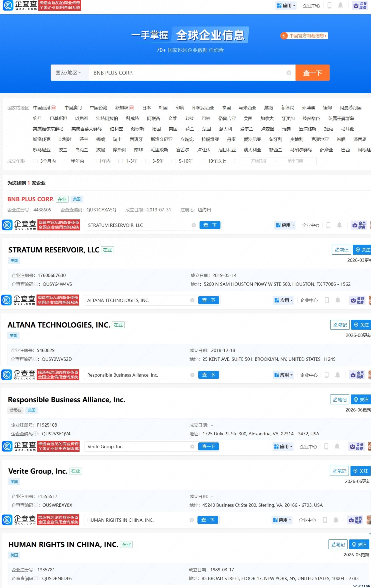The image size is (371, 588).
Task: Clear the ALTANA TECHNOLOGIES, INC. search box
Action: click(192, 300)
